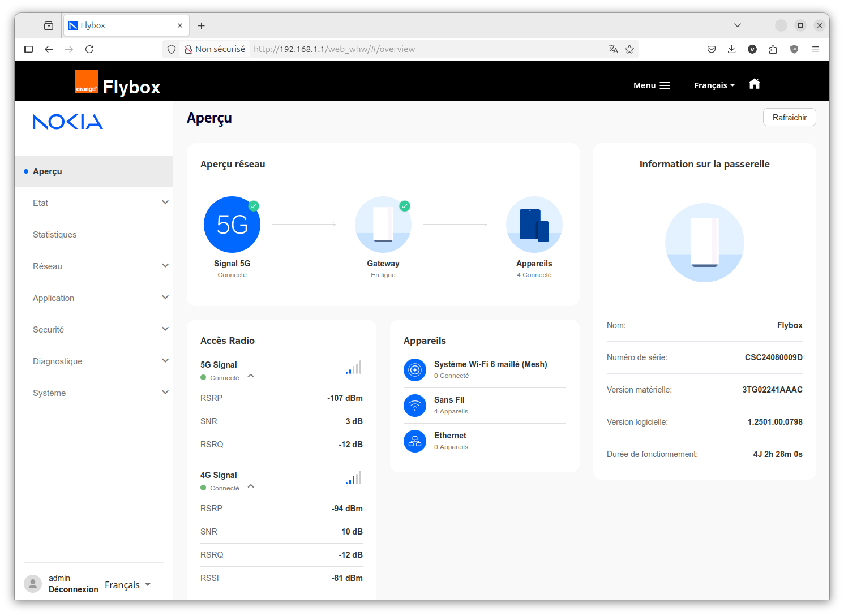Screen dimensions: 844x616
Task: Click the Pocket save icon in toolbar
Action: point(712,49)
